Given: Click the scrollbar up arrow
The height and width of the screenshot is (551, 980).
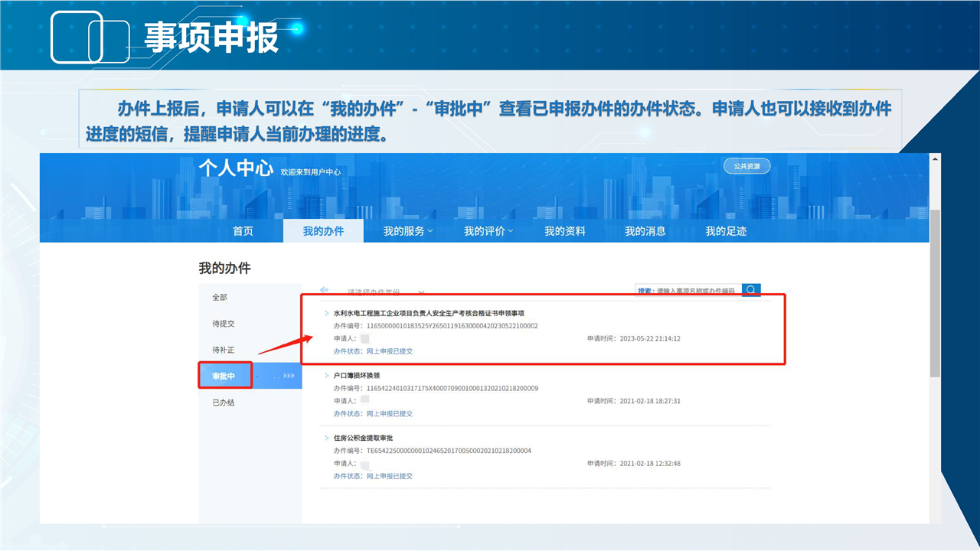Looking at the screenshot, I should pos(935,158).
